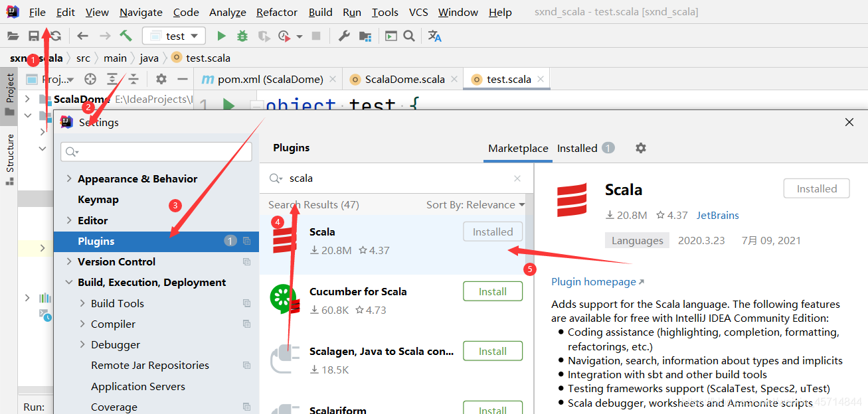Click the Stop square icon in toolbar

[x=316, y=36]
